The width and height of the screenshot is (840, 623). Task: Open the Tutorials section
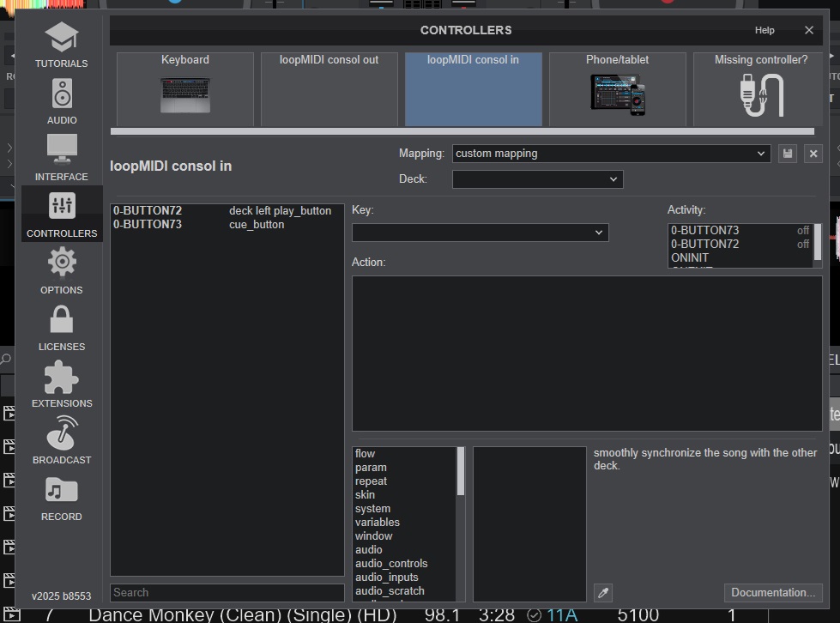coord(62,45)
